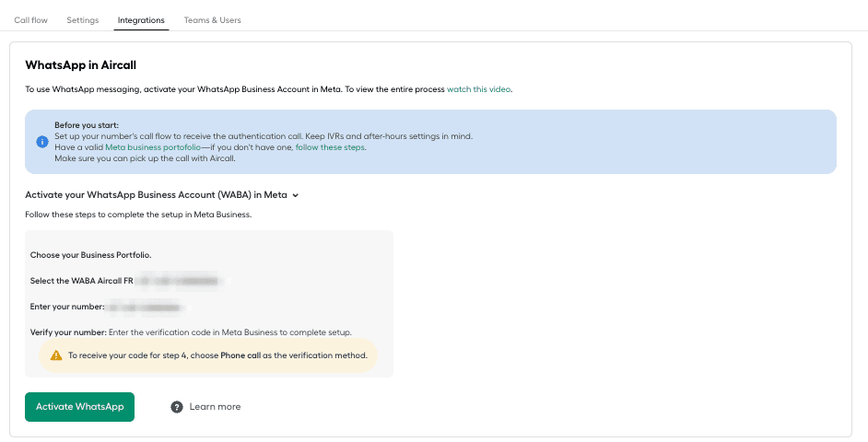Click the yellow warning triangle icon
The width and height of the screenshot is (868, 442).
pos(56,355)
